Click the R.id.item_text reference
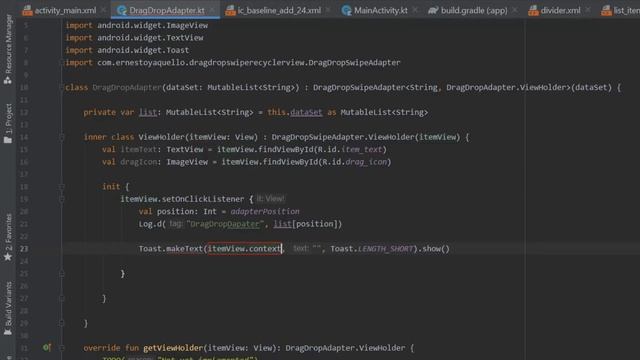Screen dimensions: 640x360 click(x=350, y=149)
